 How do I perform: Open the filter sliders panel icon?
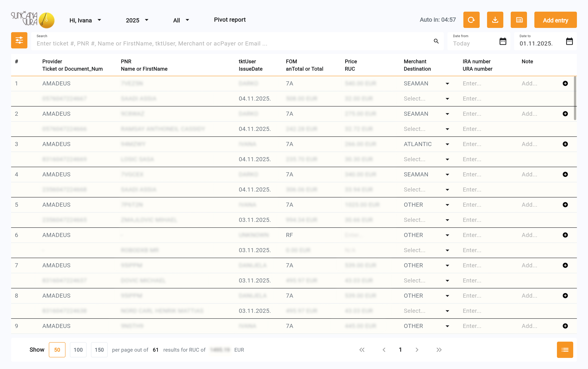[x=19, y=40]
